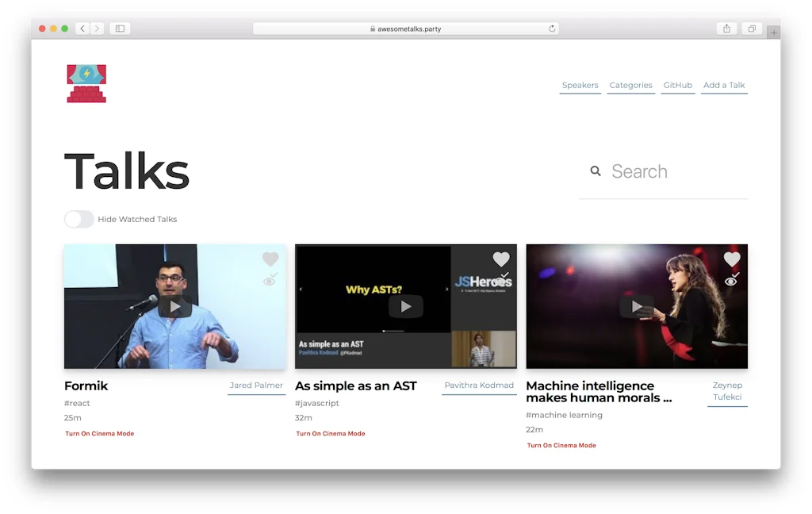Open the Categories page

click(x=630, y=85)
